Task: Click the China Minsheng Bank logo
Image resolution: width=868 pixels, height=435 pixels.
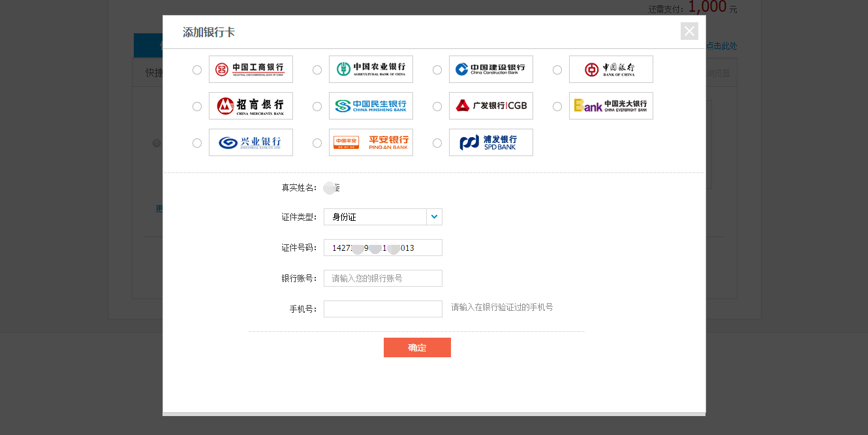Action: [x=371, y=106]
